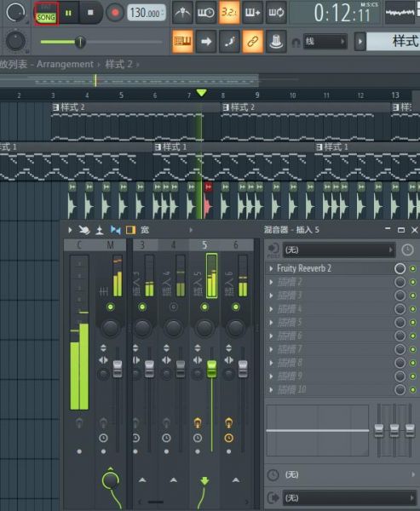Click the insert 5 volume fader
The width and height of the screenshot is (420, 511).
pyautogui.click(x=211, y=369)
